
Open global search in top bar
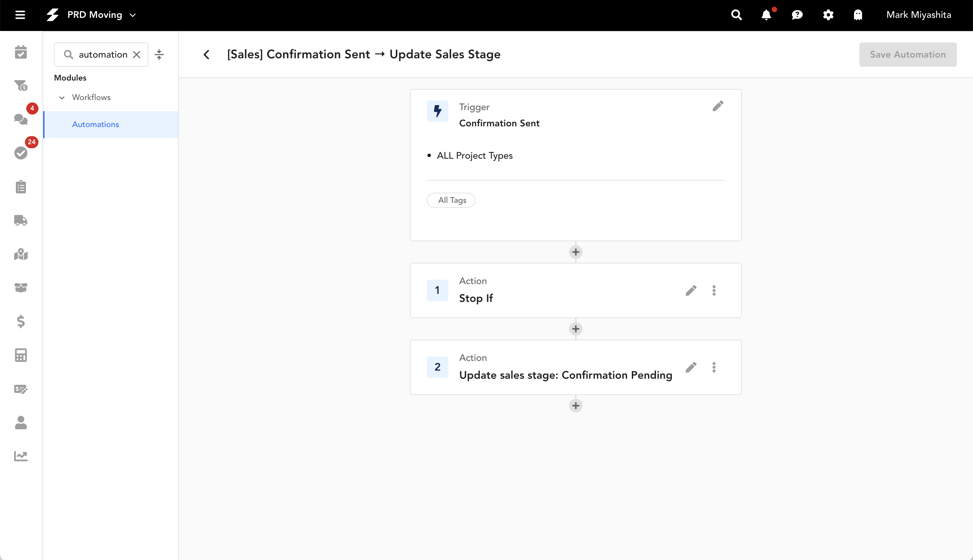tap(736, 15)
